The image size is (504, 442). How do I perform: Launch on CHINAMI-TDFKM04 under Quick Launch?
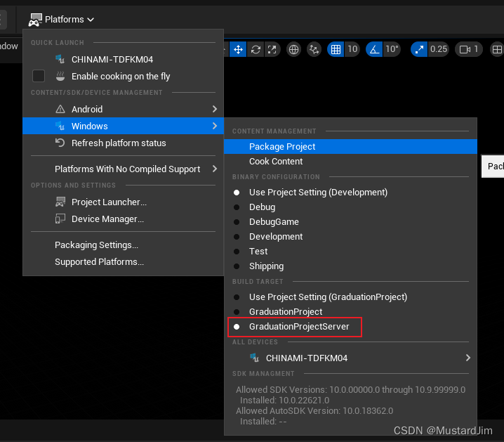123,60
